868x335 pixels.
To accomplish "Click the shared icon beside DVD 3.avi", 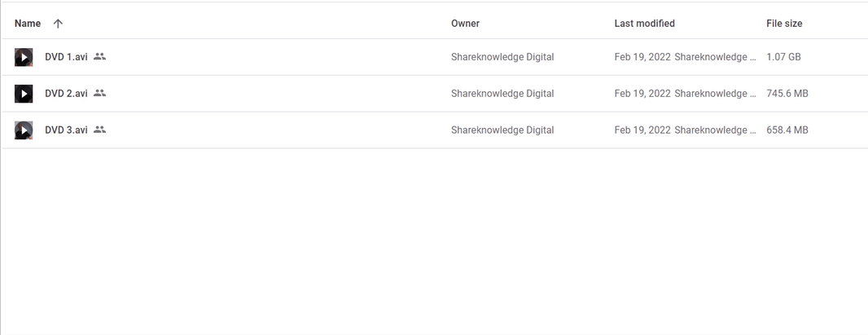I will 99,130.
